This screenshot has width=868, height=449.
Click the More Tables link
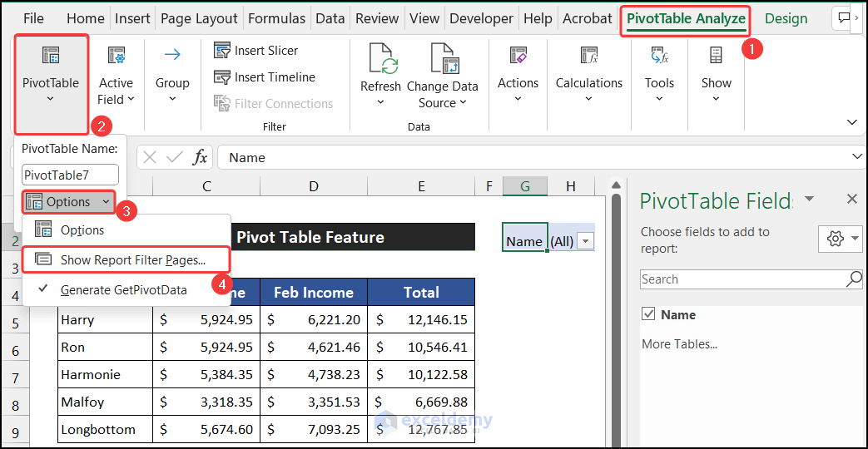tap(679, 344)
